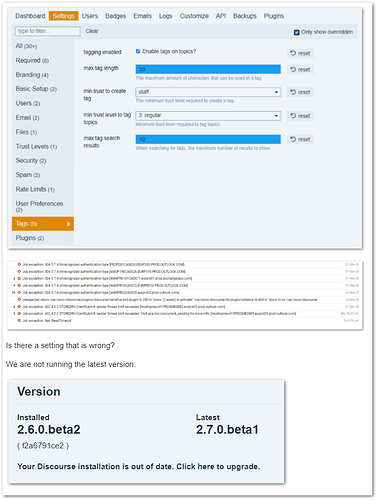This screenshot has width=377, height=500.
Task: Select Email (2) in the sidebar
Action: [x=27, y=118]
